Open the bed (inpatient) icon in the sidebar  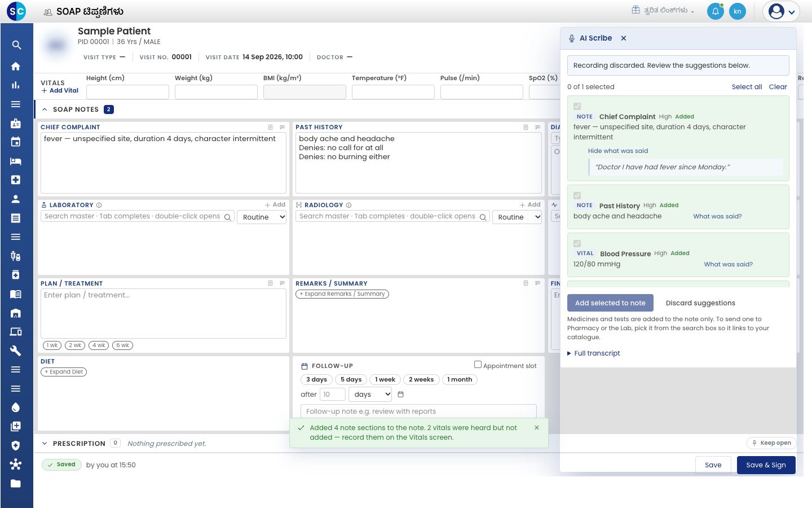click(x=16, y=161)
